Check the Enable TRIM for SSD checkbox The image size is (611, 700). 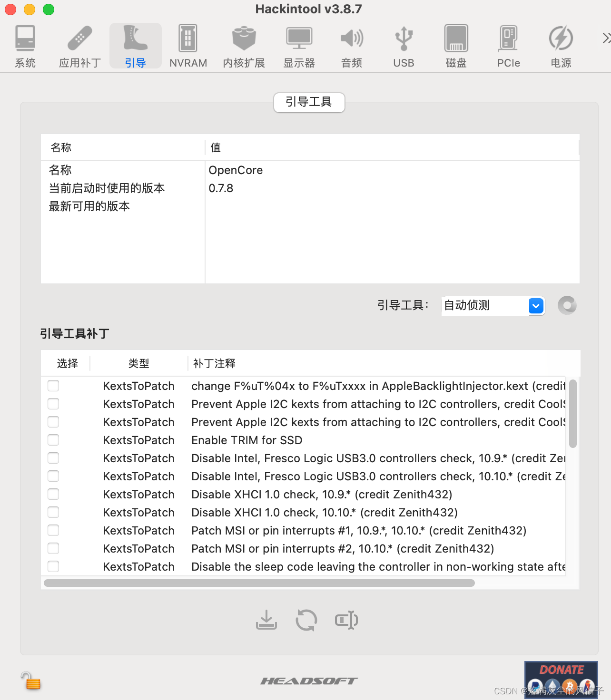tap(53, 440)
